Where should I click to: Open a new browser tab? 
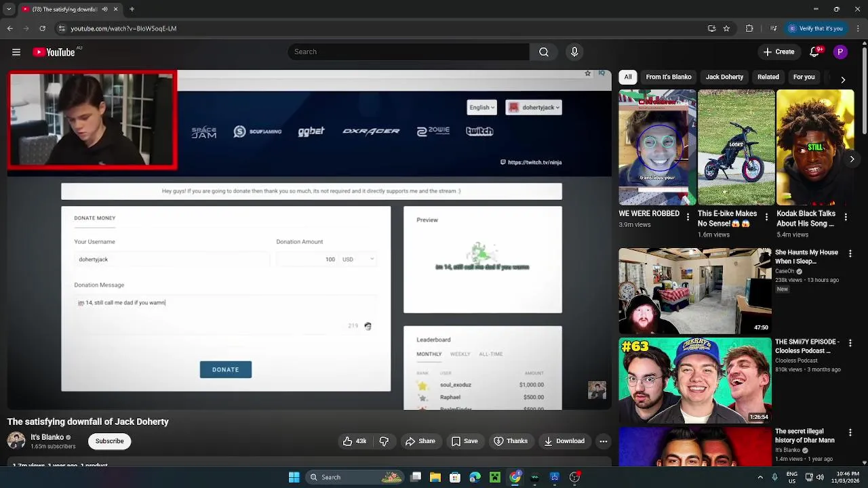point(132,9)
